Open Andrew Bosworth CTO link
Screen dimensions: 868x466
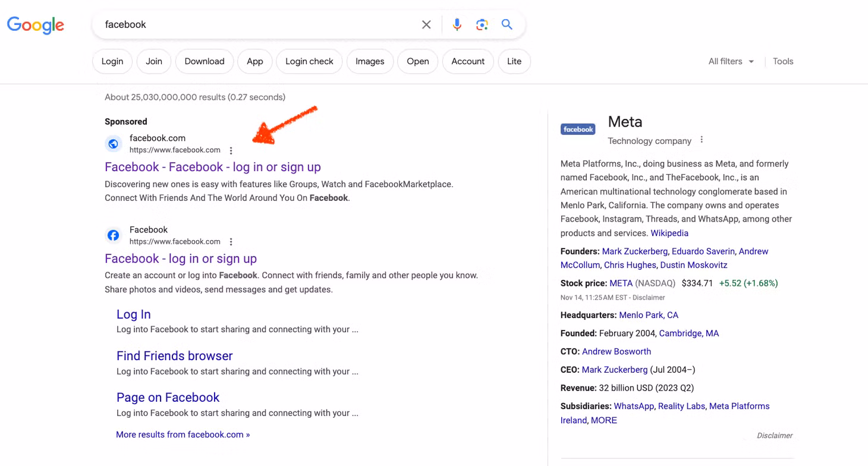617,351
